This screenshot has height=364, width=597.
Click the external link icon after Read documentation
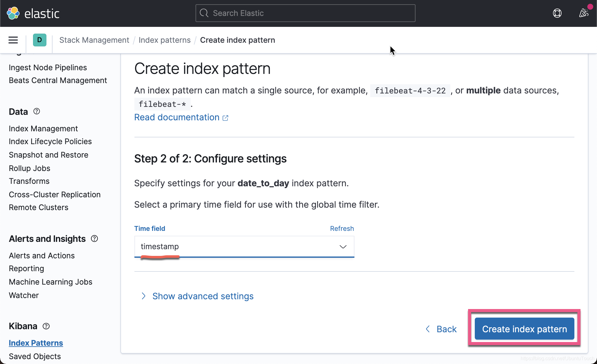pos(225,118)
